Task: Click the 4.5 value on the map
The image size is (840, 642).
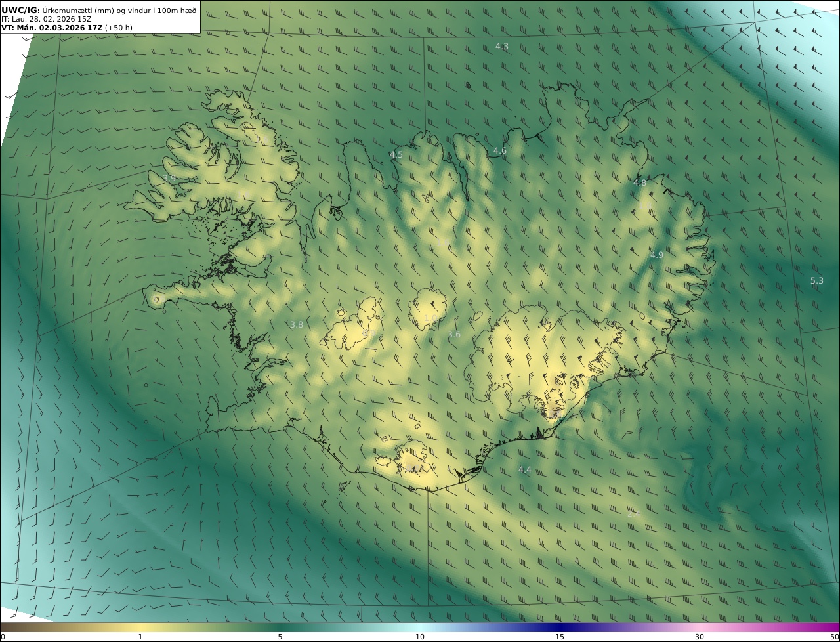Action: pos(396,155)
